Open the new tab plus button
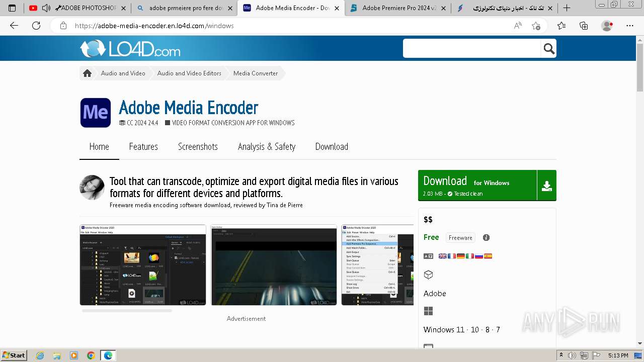The width and height of the screenshot is (644, 362). coord(567,8)
